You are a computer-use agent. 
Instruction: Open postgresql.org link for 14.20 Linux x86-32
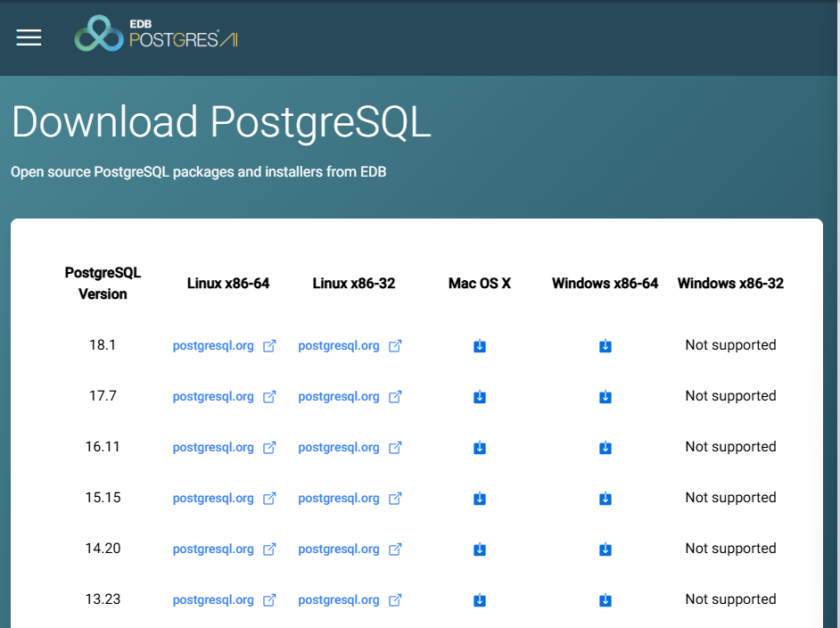coord(350,549)
